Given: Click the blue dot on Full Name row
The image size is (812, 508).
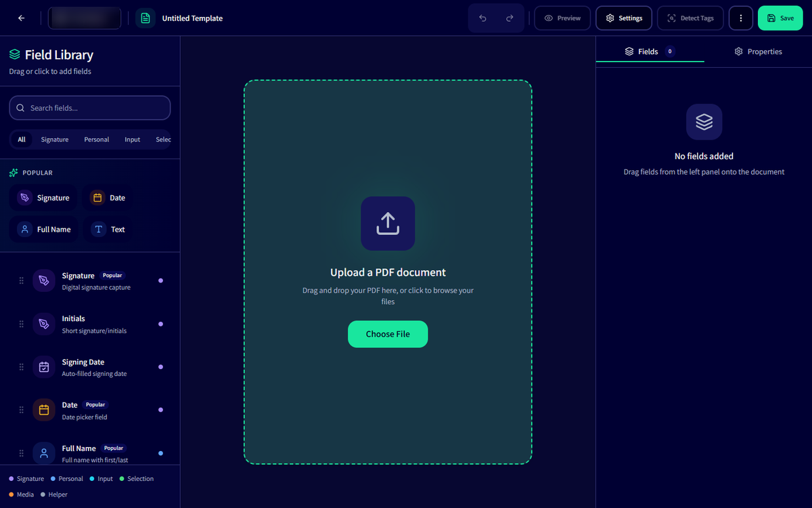Looking at the screenshot, I should [x=160, y=453].
